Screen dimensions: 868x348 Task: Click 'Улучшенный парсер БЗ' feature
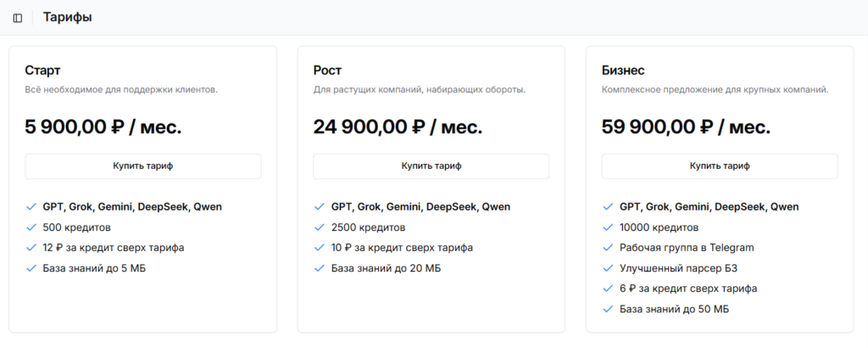(x=679, y=268)
